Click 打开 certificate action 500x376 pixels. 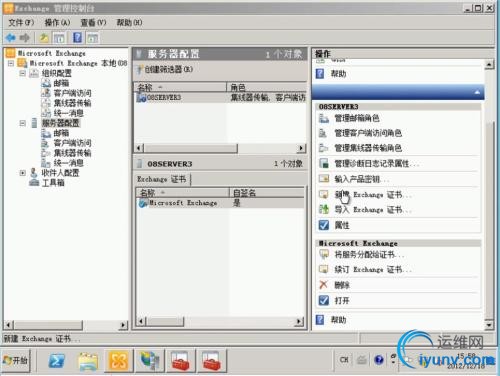342,301
